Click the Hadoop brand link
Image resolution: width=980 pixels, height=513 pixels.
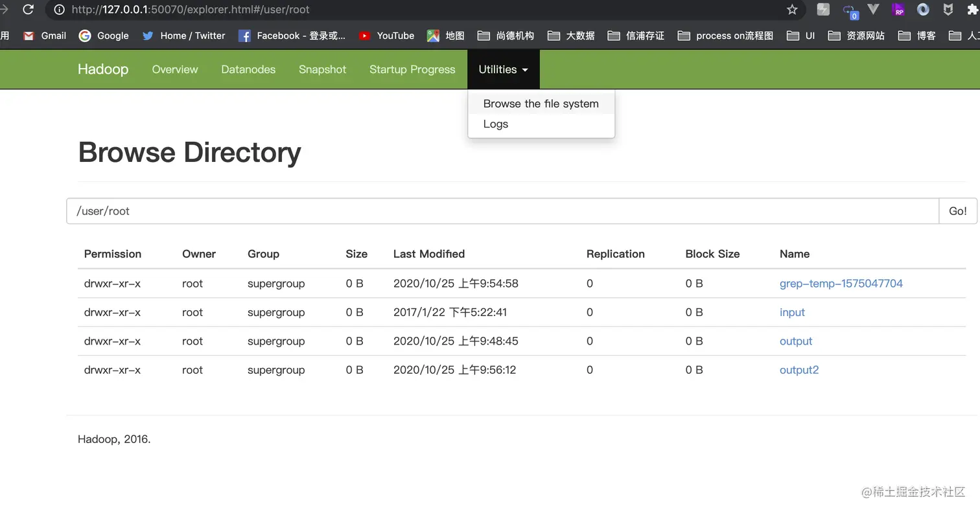tap(103, 69)
